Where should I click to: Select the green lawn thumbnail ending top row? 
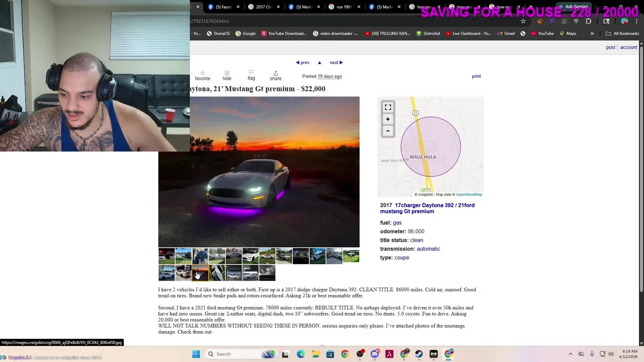coord(351,256)
